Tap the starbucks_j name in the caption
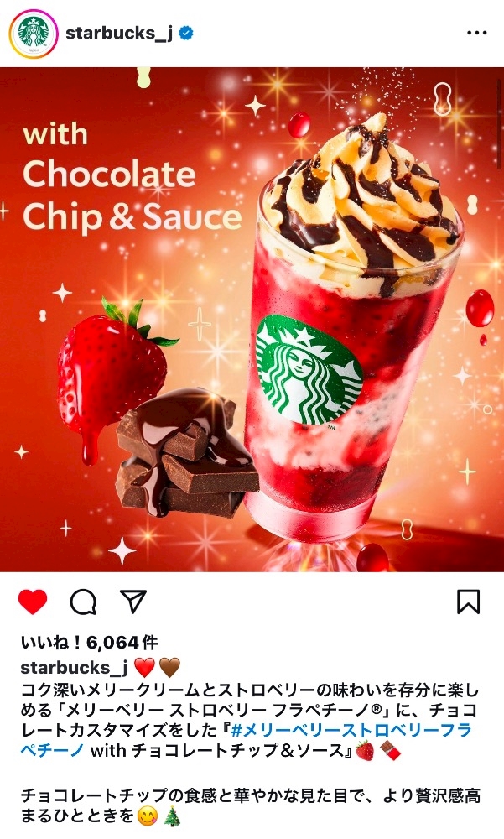 click(74, 668)
